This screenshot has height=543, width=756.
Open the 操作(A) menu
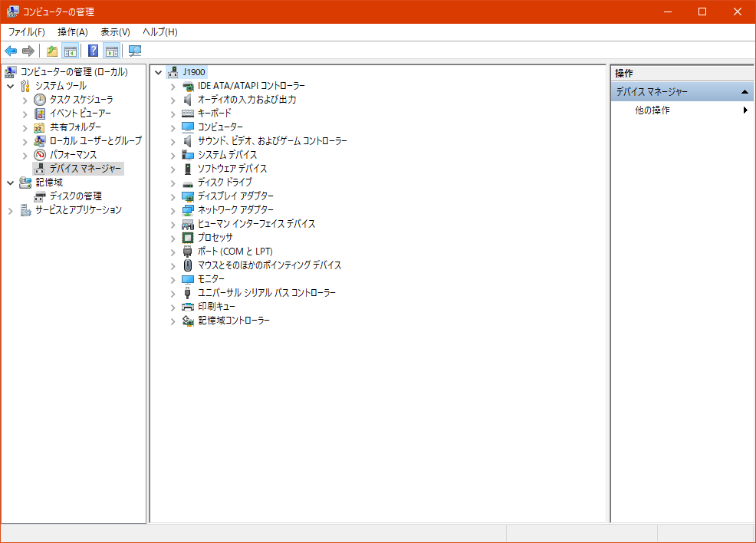pos(73,32)
